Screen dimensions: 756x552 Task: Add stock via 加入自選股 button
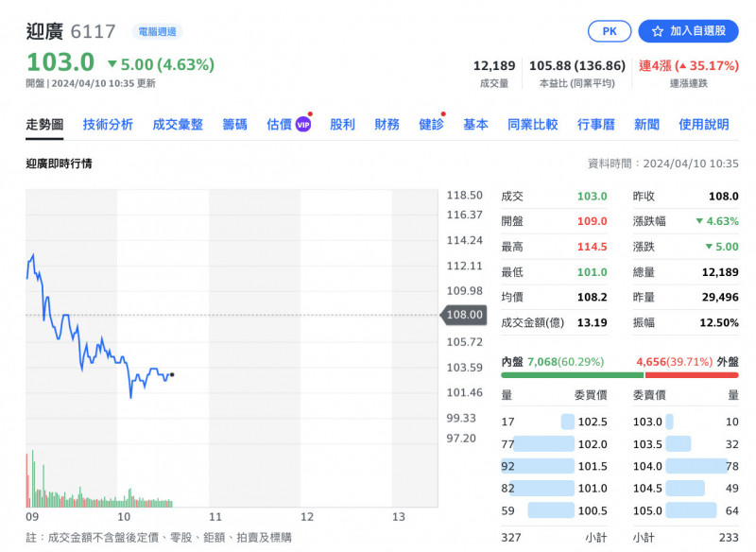(x=689, y=31)
